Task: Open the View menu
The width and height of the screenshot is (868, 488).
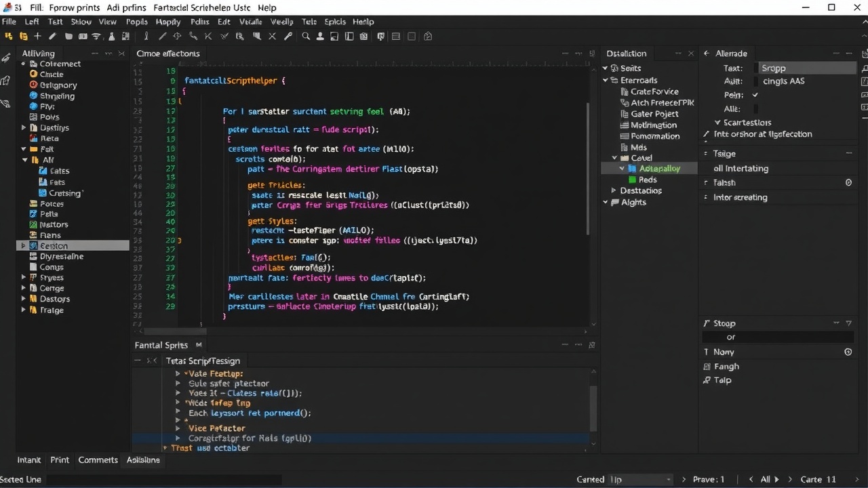Action: (108, 22)
